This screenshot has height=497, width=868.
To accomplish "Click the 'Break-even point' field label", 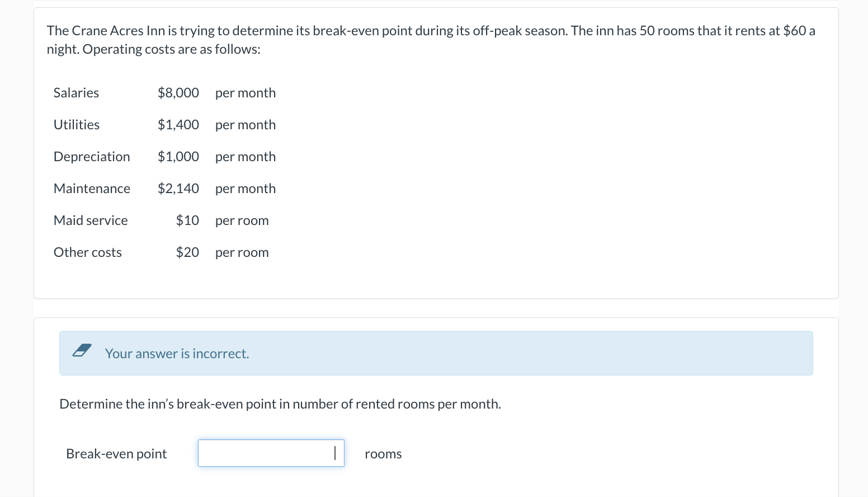I will [x=116, y=454].
